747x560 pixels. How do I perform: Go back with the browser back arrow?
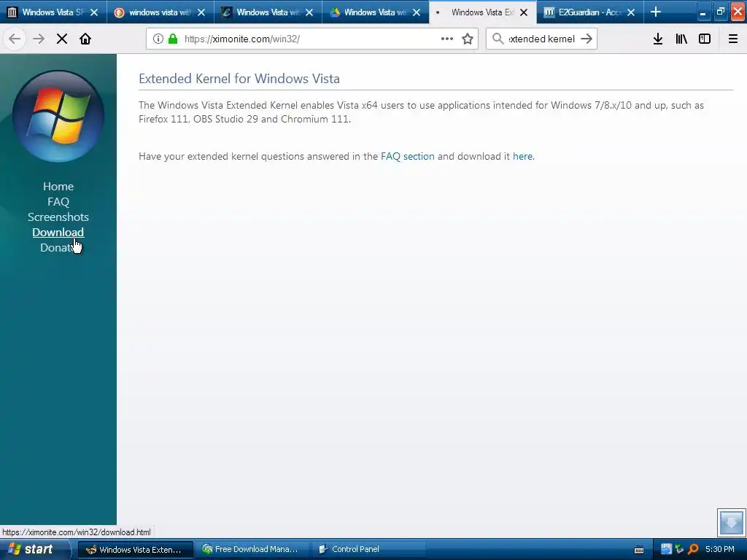(15, 39)
